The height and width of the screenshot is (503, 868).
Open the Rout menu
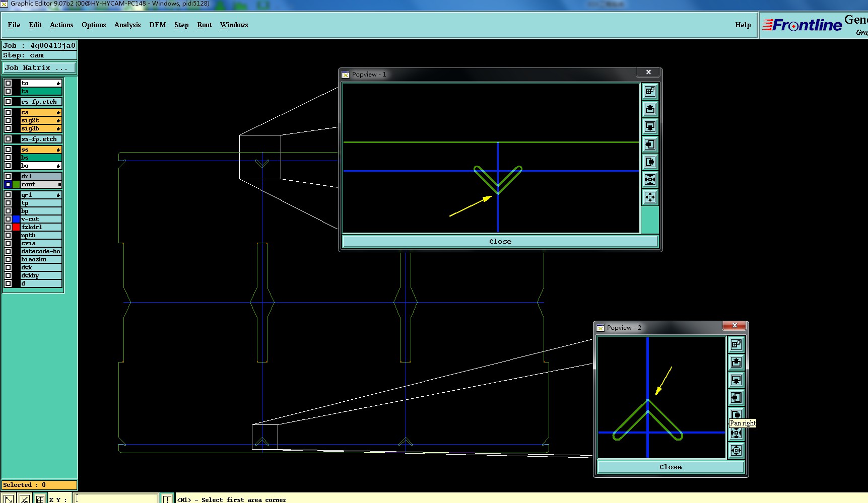(x=205, y=25)
